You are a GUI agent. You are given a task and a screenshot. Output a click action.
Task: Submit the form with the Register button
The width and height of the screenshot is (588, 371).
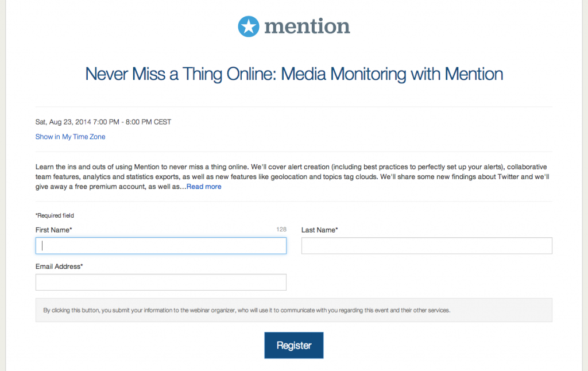(294, 345)
